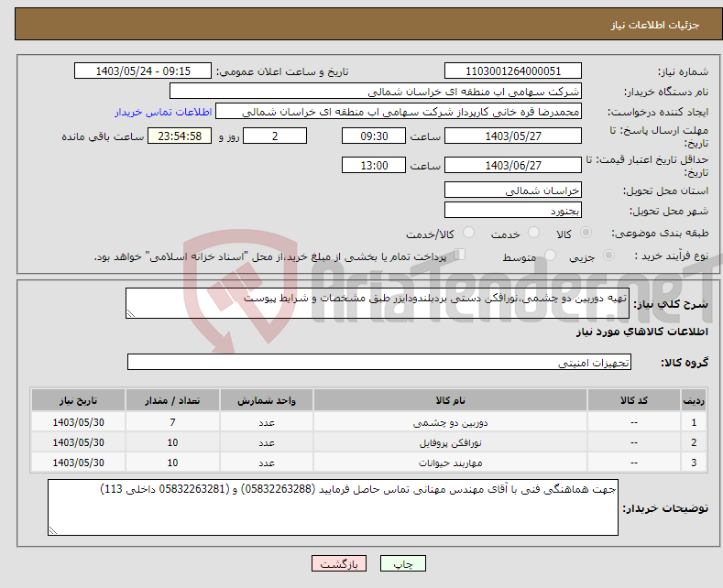Click date 1403/05/30 in row 3
Image resolution: width=723 pixels, height=588 pixels.
79,463
